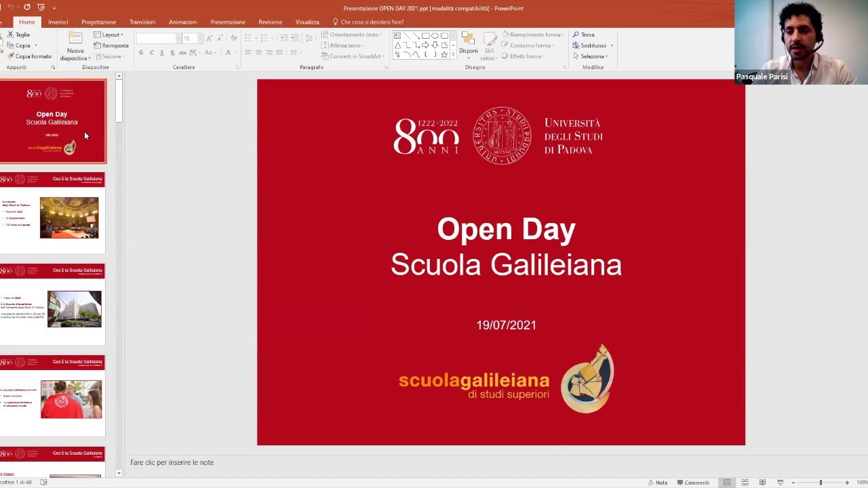The width and height of the screenshot is (868, 488).
Task: Start presentation from beginning via quick access icon
Action: (x=41, y=7)
